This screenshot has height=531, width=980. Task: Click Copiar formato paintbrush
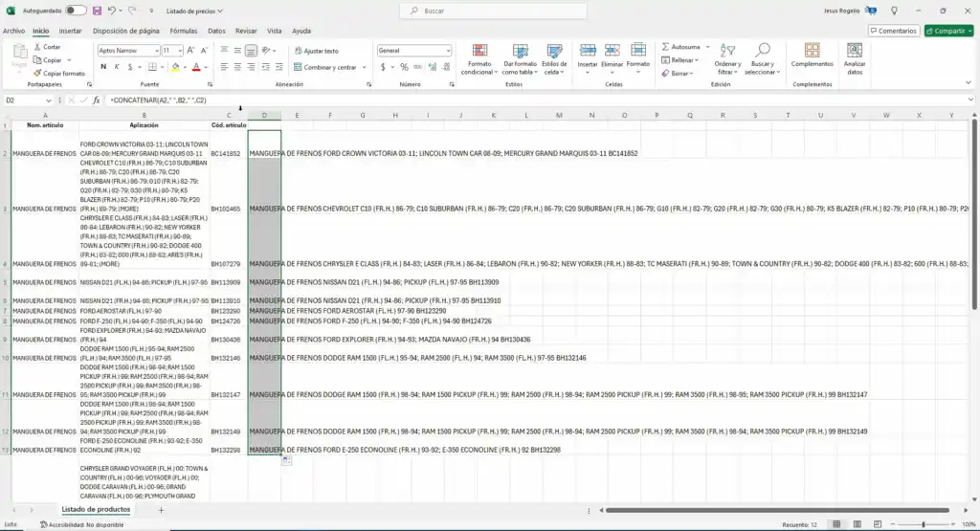[58, 73]
